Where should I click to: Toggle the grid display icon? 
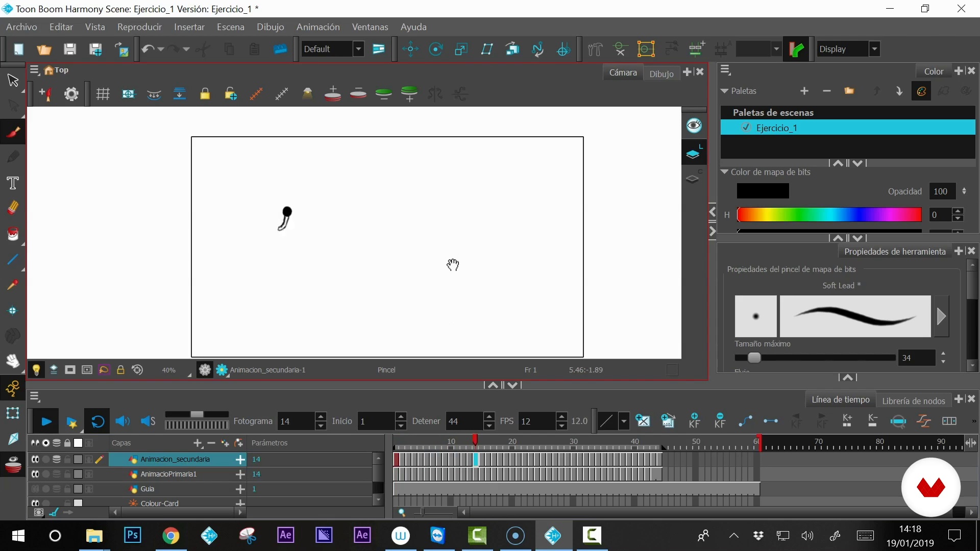(x=103, y=94)
